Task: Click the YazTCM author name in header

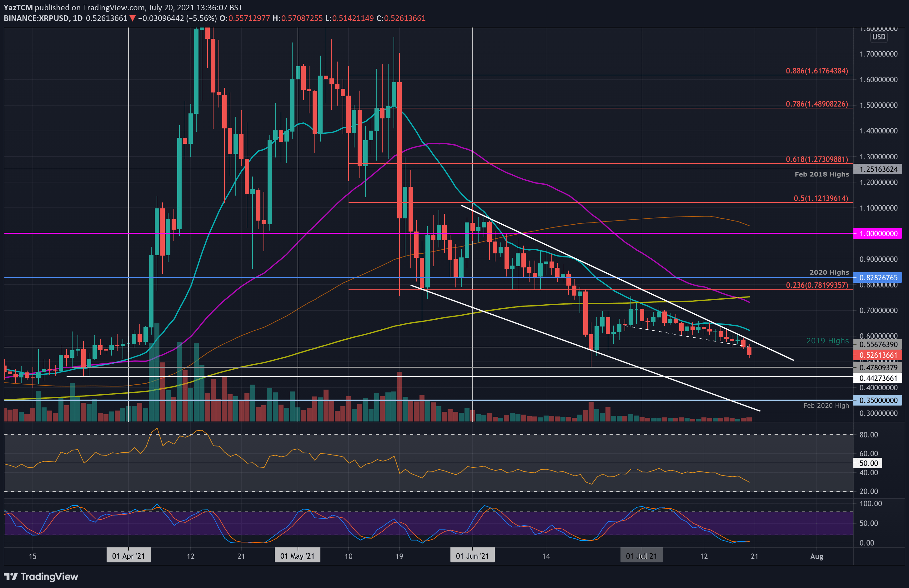Action: 18,7
